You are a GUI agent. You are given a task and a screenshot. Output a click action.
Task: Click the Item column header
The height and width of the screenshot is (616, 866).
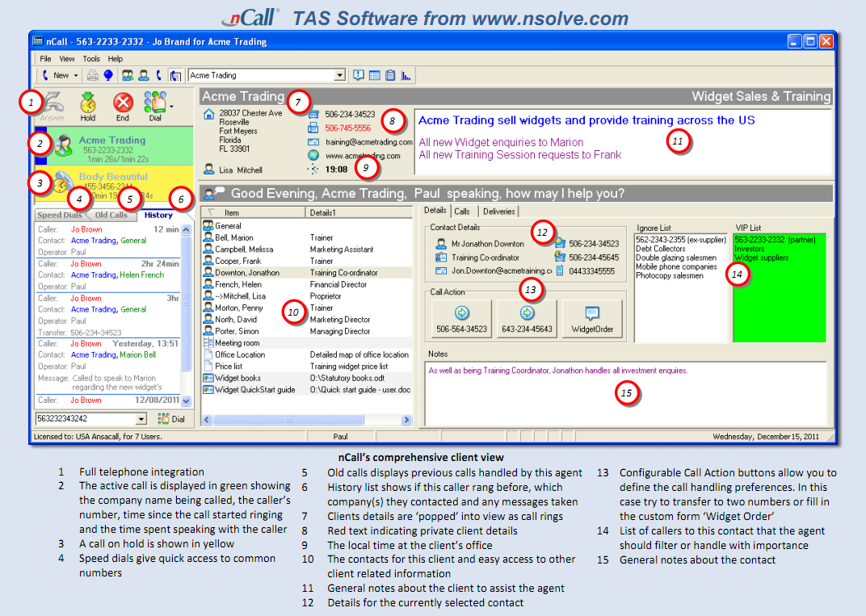253,212
